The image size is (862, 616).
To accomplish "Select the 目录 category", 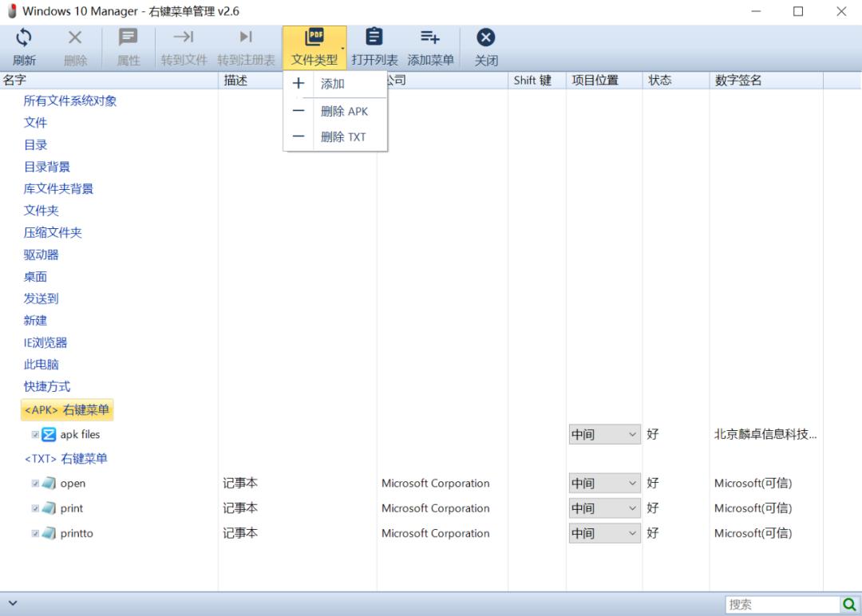I will tap(35, 145).
